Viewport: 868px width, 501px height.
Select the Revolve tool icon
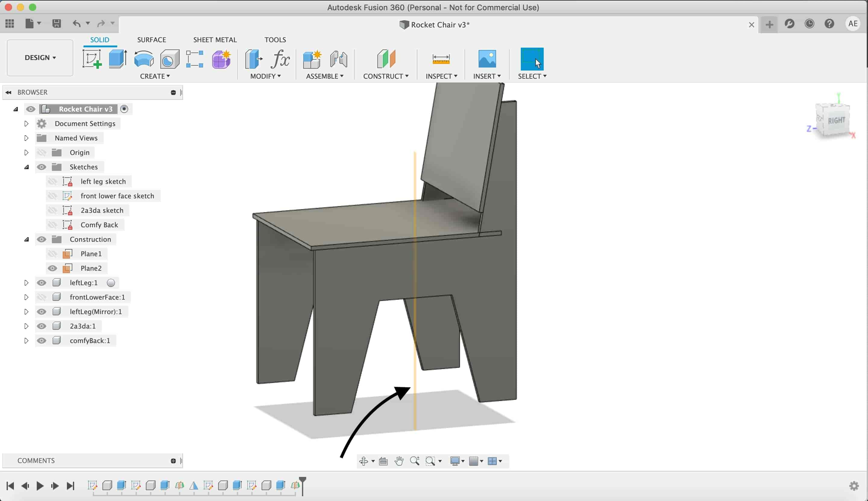click(144, 59)
